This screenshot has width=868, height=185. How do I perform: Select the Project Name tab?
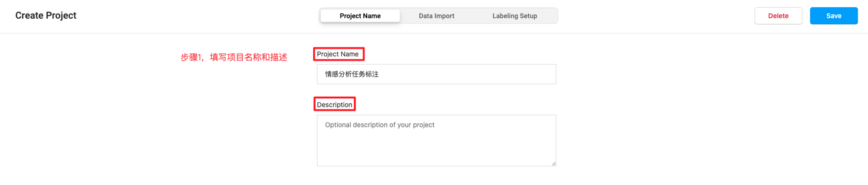[360, 16]
